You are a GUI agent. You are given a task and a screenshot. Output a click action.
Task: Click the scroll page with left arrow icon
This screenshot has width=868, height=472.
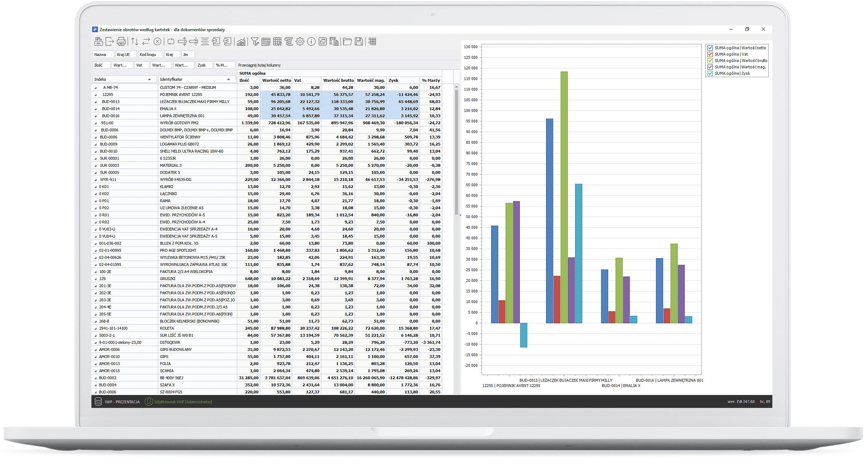(216, 42)
